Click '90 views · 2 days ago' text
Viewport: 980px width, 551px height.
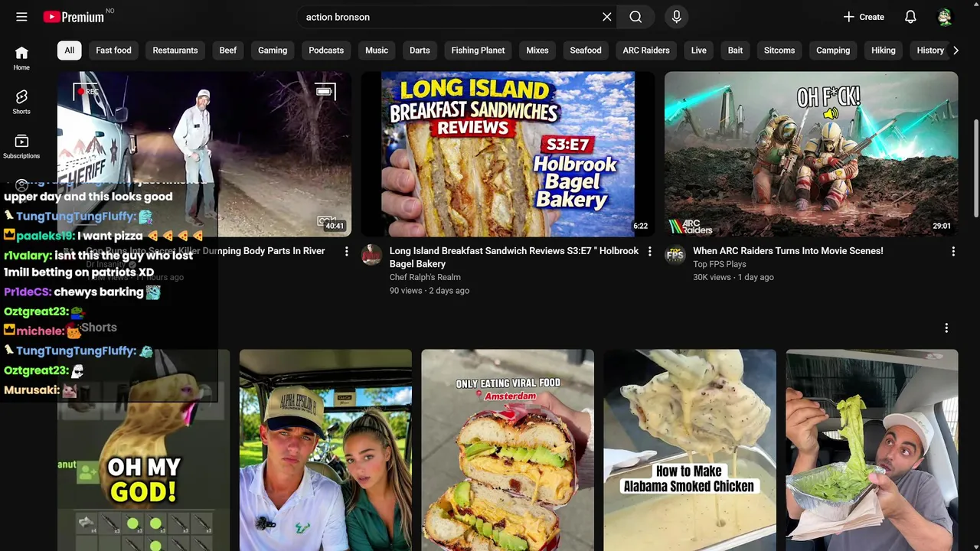click(430, 290)
